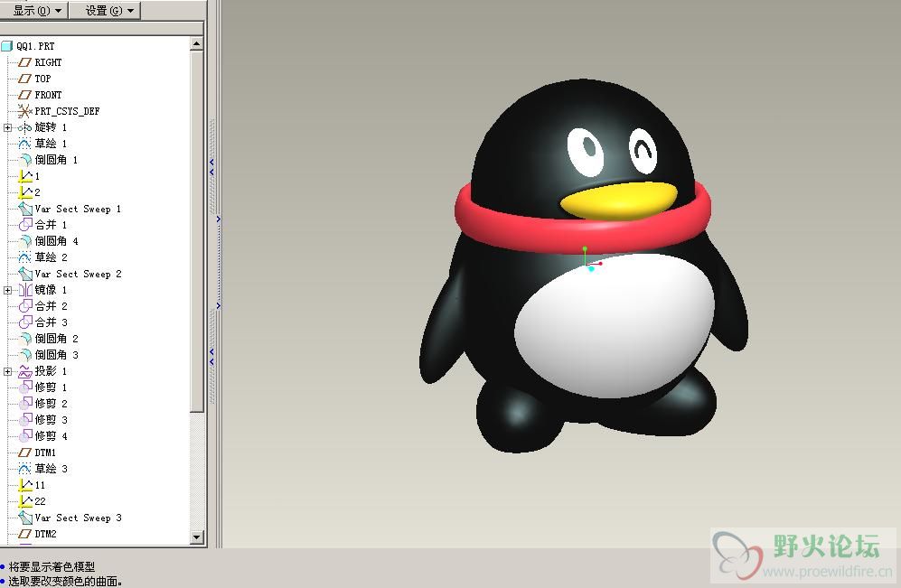The image size is (901, 588).
Task: Open the 显示 dropdown menu
Action: (34, 10)
